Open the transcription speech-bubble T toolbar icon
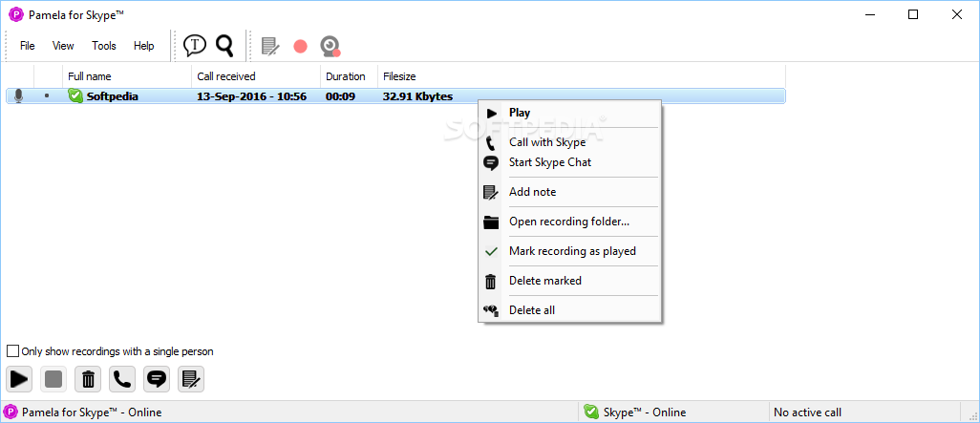Viewport: 980px width, 423px height. click(194, 45)
